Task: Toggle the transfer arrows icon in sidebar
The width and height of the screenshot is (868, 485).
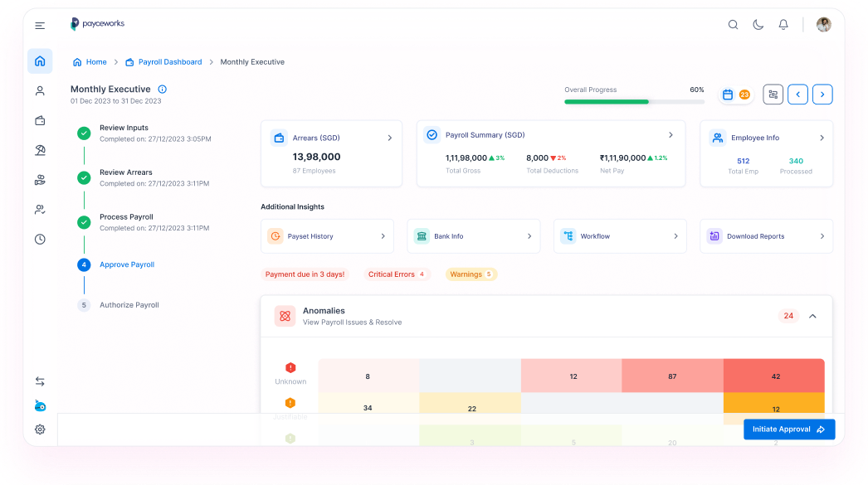Action: [39, 381]
